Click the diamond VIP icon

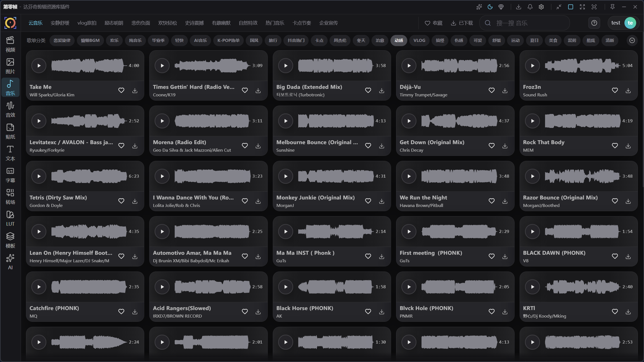[x=501, y=7]
